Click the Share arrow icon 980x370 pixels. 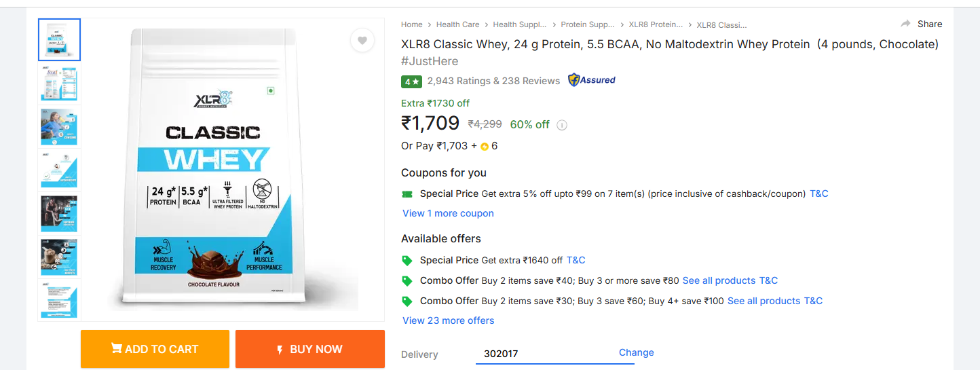tap(905, 24)
